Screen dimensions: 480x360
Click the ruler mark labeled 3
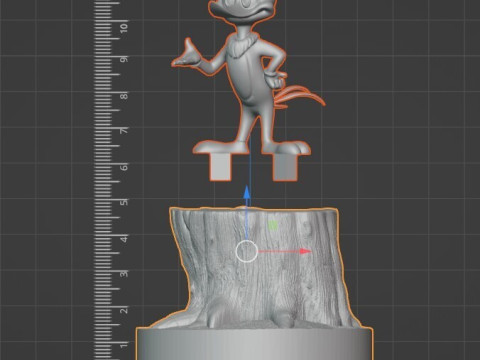(x=124, y=274)
